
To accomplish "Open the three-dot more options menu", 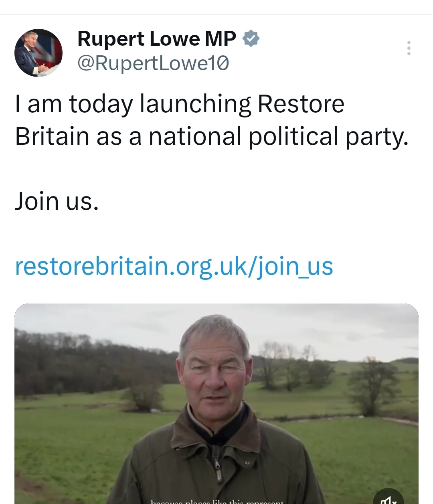I will coord(409,48).
